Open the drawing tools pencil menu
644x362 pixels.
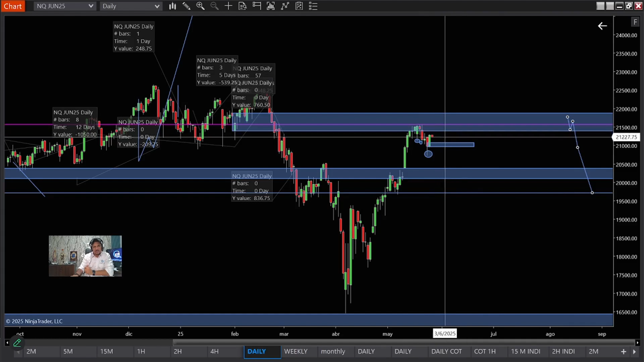(186, 6)
